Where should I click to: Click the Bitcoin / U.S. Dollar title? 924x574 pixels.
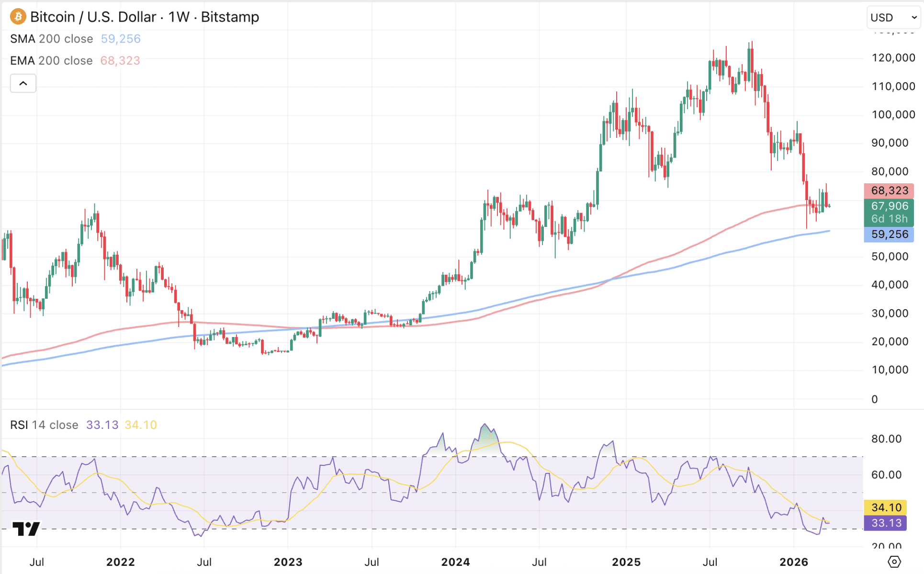click(93, 17)
